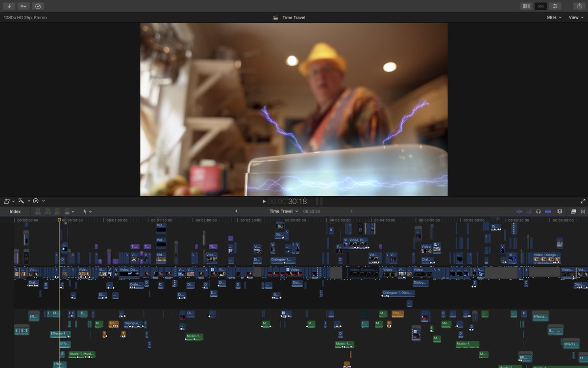The image size is (588, 368).
Task: Toggle the Timeline panel visibility button
Action: [x=540, y=6]
